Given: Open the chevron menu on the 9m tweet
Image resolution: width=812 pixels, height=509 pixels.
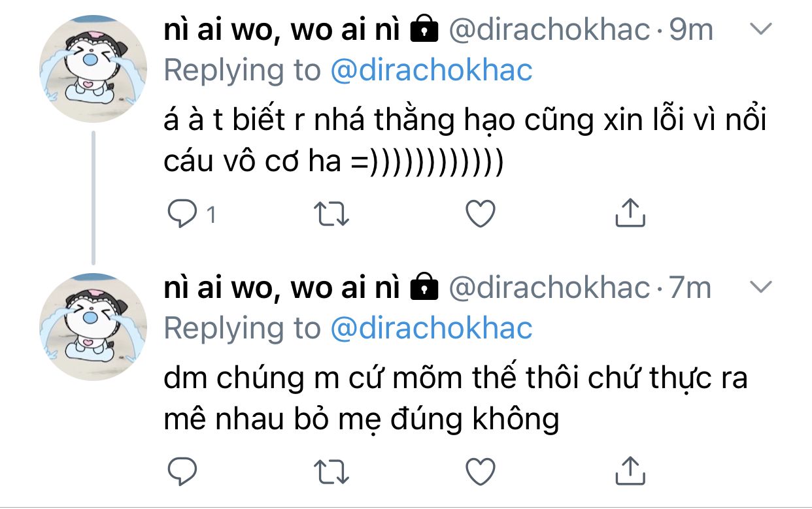Looking at the screenshot, I should tap(759, 29).
